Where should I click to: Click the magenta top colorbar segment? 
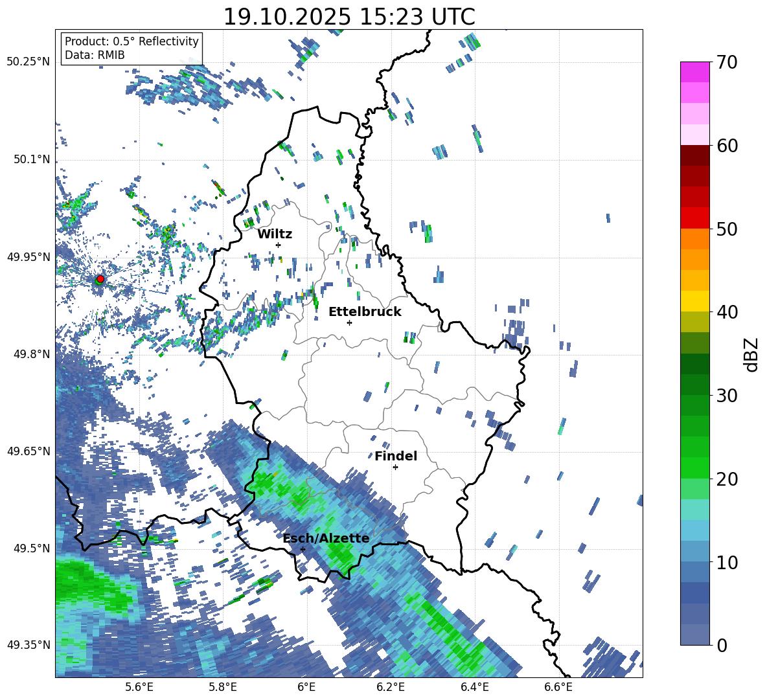(694, 73)
